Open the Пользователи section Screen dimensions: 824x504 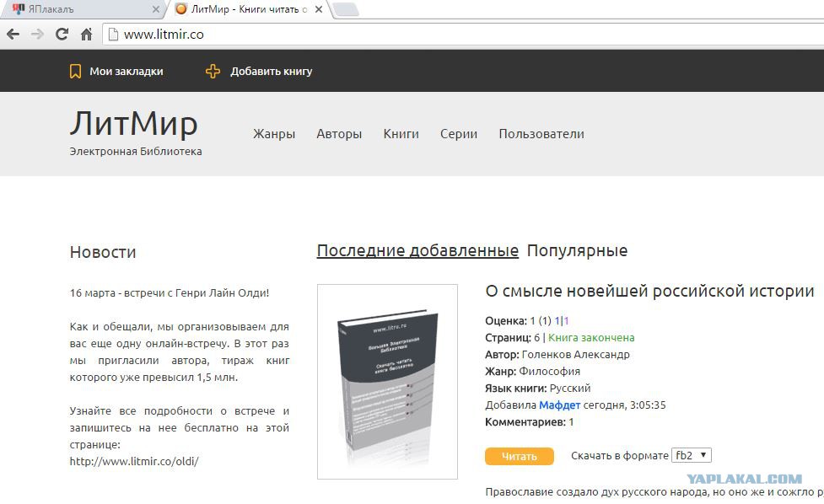pyautogui.click(x=541, y=134)
